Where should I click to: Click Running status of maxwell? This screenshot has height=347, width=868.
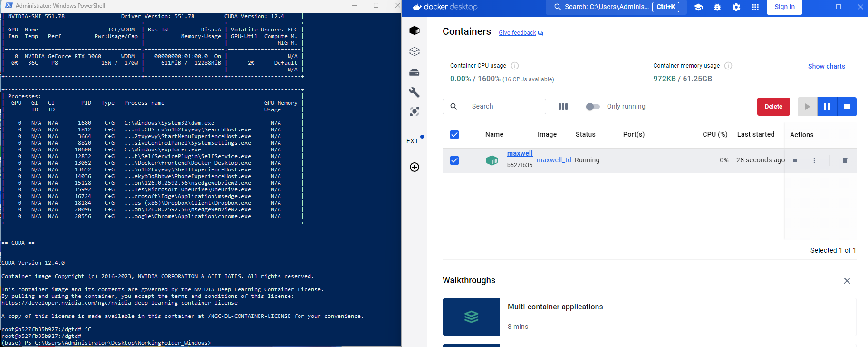(x=587, y=160)
